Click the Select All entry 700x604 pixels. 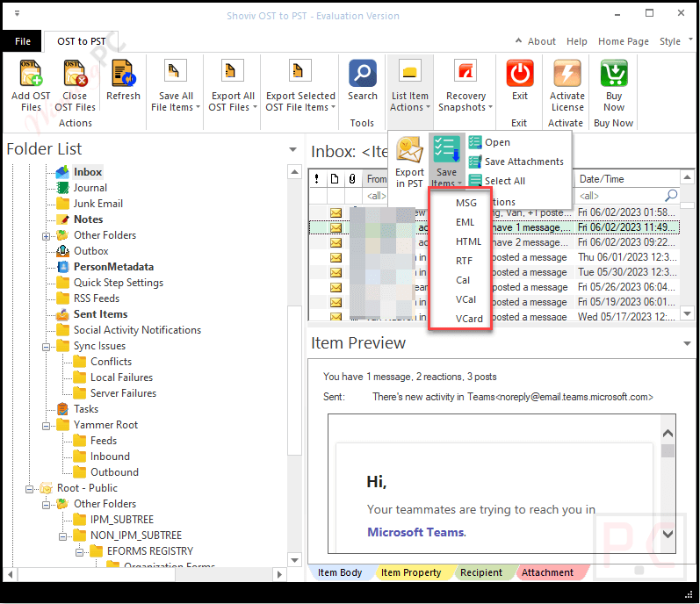pos(497,181)
